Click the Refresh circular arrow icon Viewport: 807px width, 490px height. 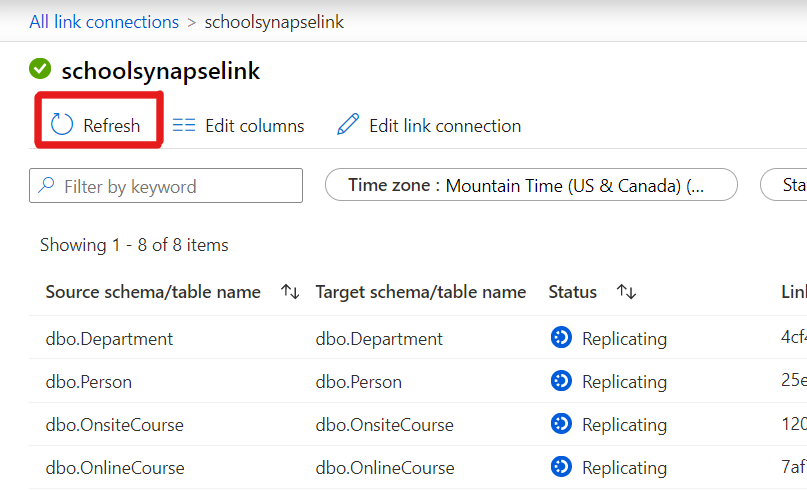tap(62, 125)
